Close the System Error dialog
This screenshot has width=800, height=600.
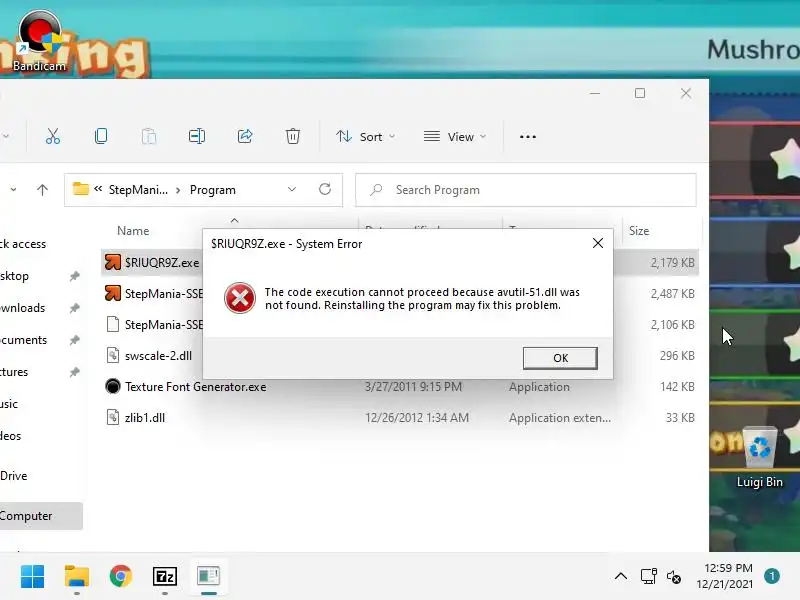pyautogui.click(x=598, y=243)
